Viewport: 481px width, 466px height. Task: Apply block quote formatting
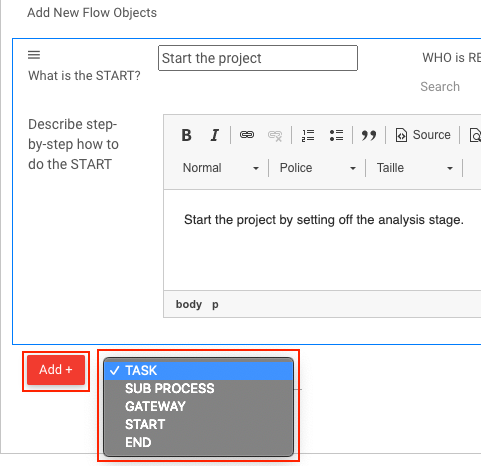369,135
